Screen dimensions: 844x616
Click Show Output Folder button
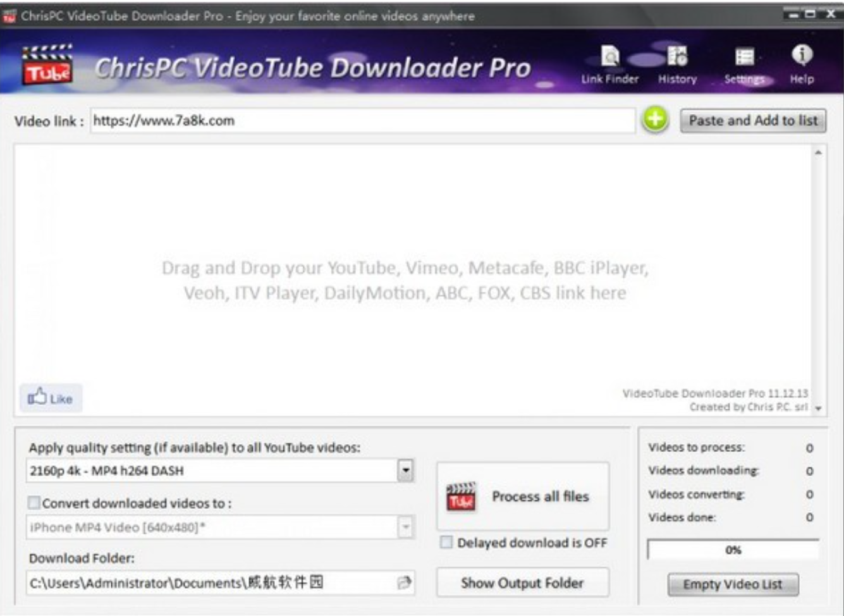(522, 582)
